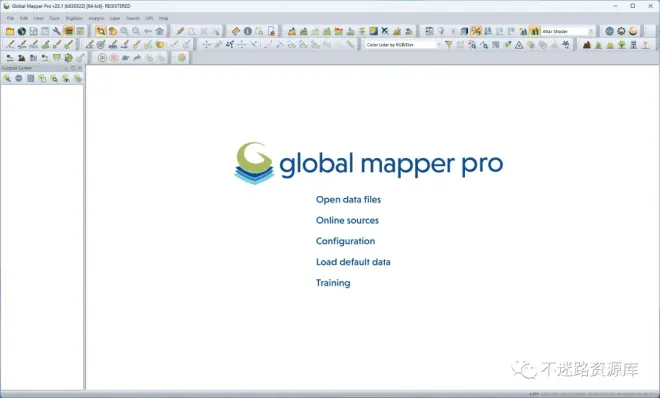Viewport: 660px width, 398px height.
Task: Toggle the highlighted hill shading button
Action: click(x=535, y=31)
